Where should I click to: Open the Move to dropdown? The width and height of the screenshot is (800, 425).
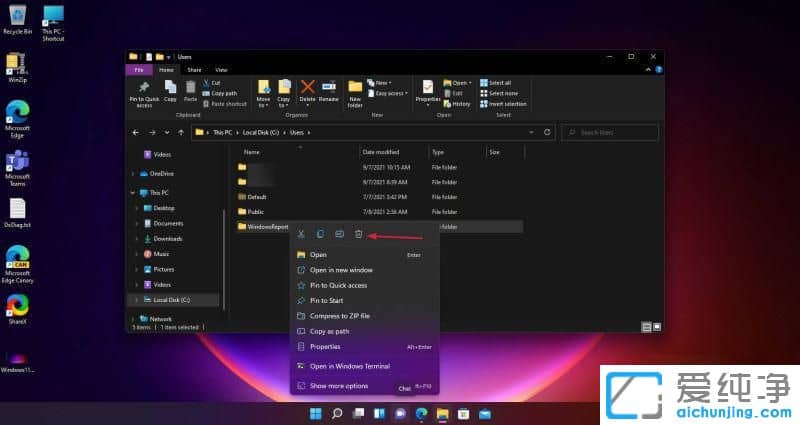click(x=263, y=94)
